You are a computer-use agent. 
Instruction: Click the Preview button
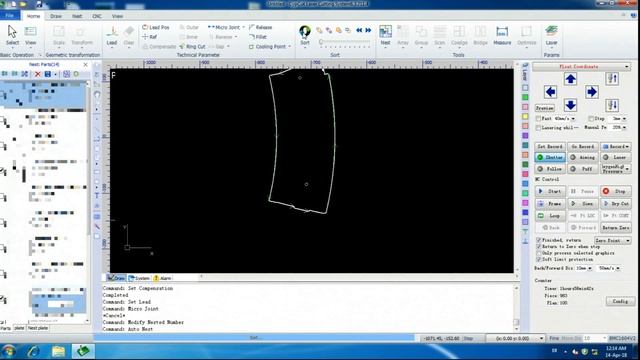click(x=545, y=108)
